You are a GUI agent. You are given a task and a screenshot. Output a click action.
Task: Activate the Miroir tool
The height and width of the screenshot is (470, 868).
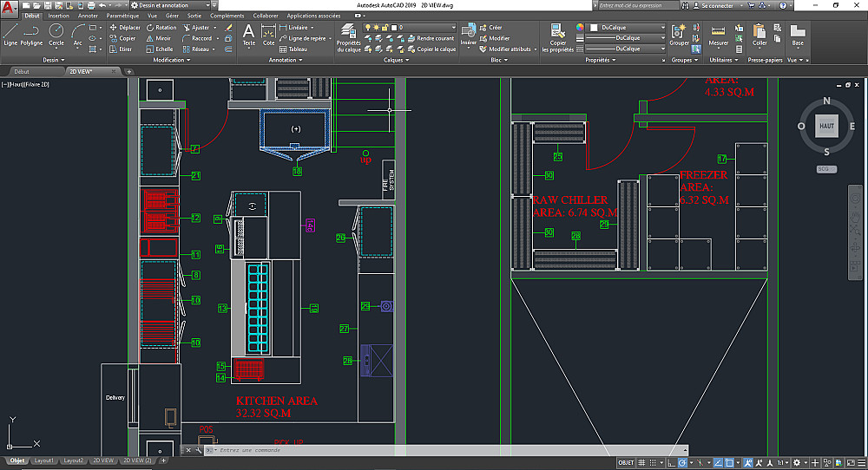click(x=157, y=38)
